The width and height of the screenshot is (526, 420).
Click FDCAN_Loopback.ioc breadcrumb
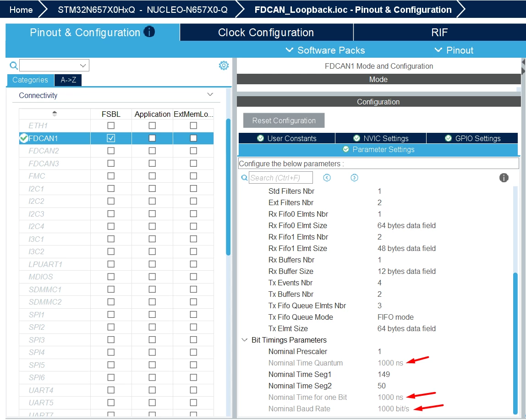pos(353,10)
